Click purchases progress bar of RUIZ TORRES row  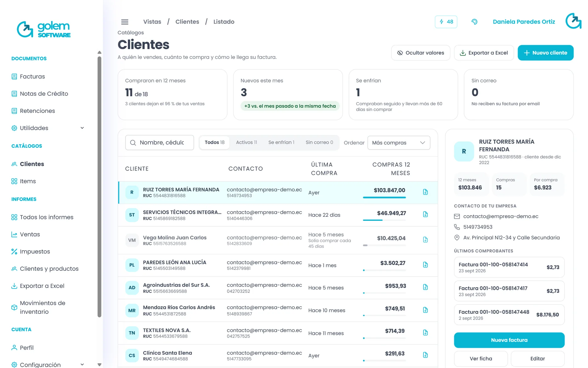[384, 197]
